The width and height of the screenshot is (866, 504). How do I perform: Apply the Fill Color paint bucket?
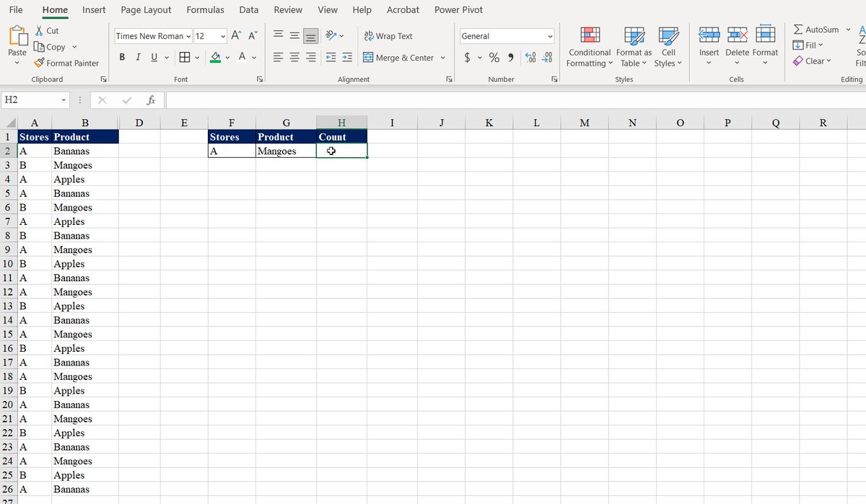(215, 57)
